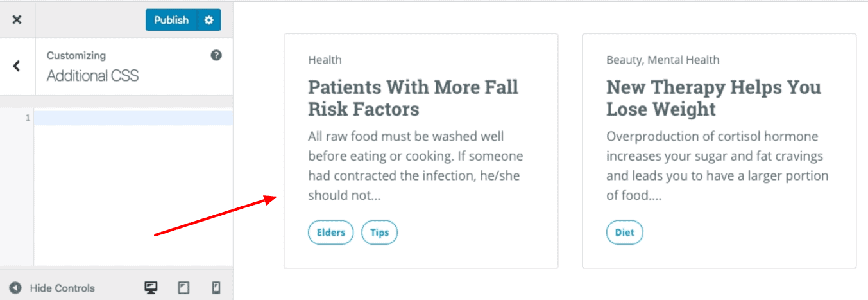Open "New Therapy Helps You Lose Weight" post
The image size is (868, 300).
(x=713, y=98)
